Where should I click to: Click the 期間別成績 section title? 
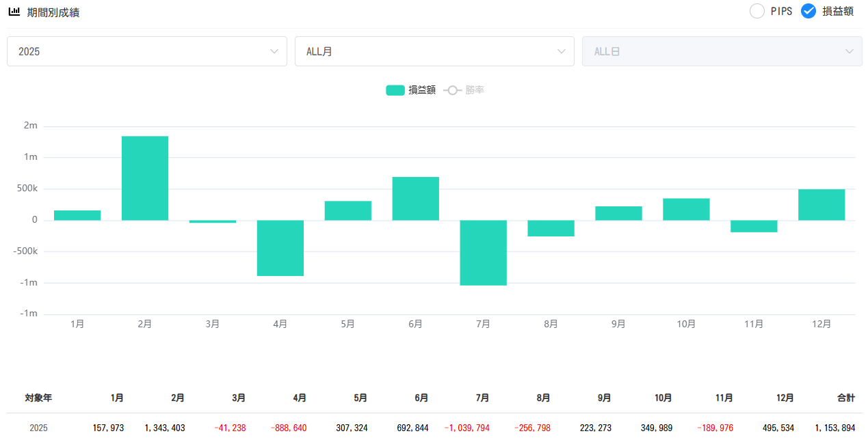coord(53,12)
